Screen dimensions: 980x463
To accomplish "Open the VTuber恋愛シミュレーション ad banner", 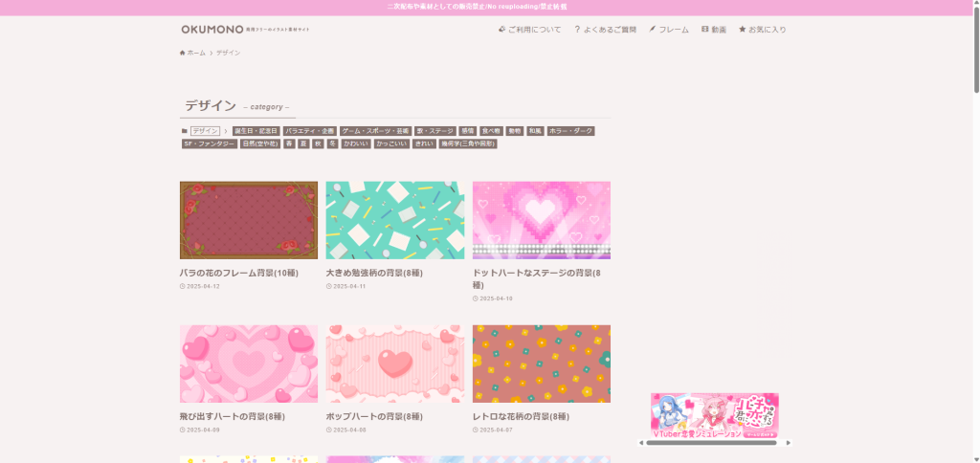I will pyautogui.click(x=714, y=416).
